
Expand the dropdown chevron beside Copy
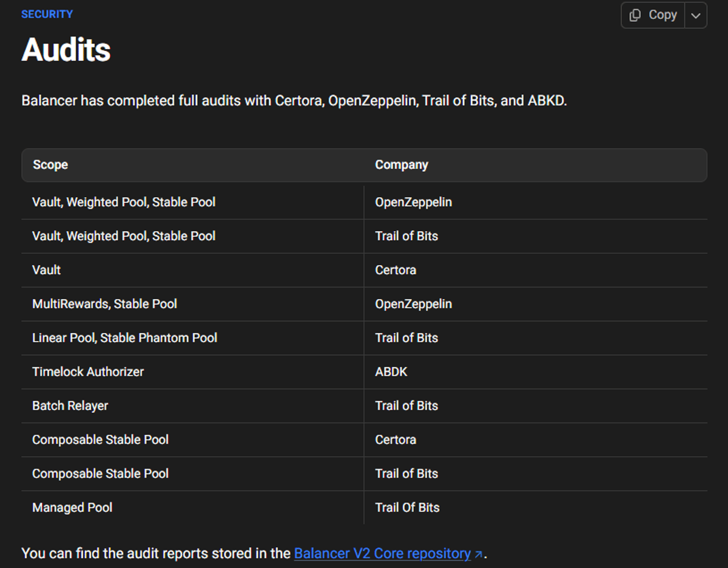point(696,16)
